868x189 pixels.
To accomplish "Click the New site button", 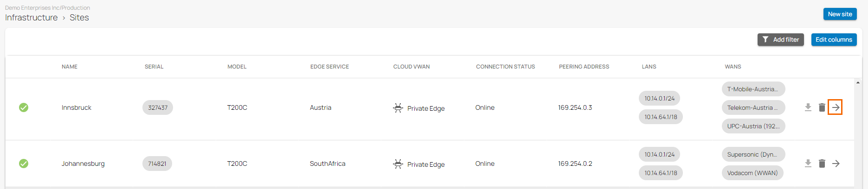I will click(840, 14).
